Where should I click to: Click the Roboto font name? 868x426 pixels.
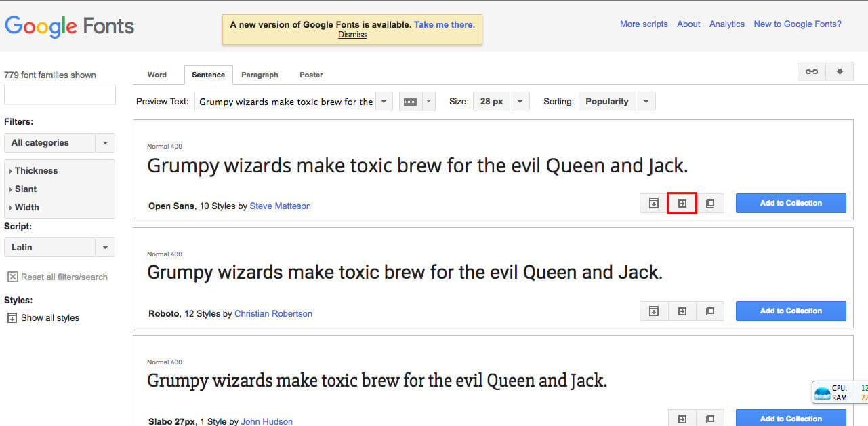click(x=164, y=314)
